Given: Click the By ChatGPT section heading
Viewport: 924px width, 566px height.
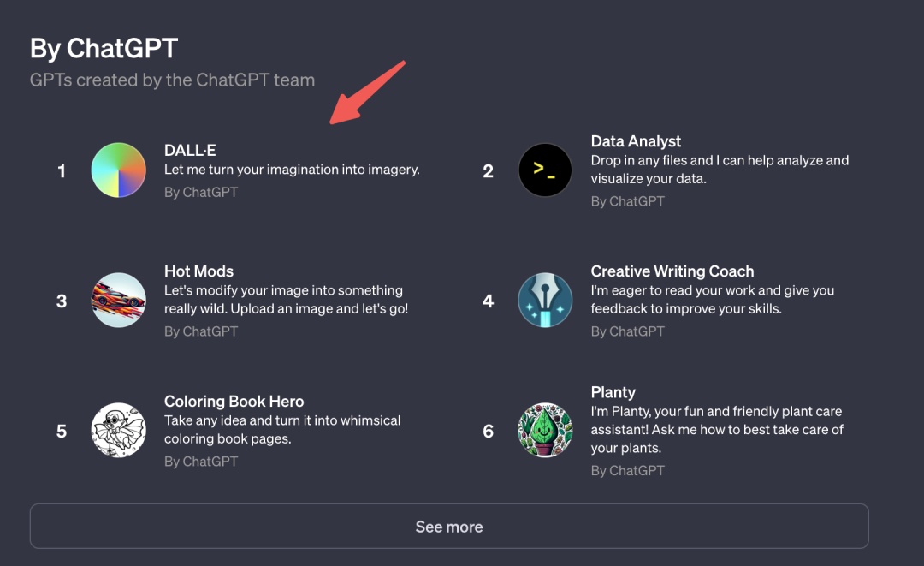Looking at the screenshot, I should pyautogui.click(x=104, y=49).
